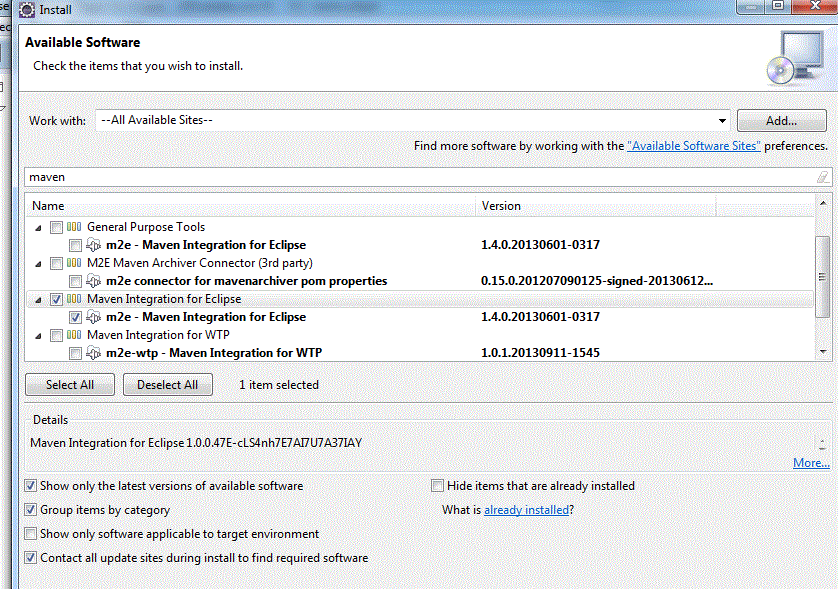Open the Work with sites dropdown
This screenshot has height=589, width=838.
pos(722,121)
